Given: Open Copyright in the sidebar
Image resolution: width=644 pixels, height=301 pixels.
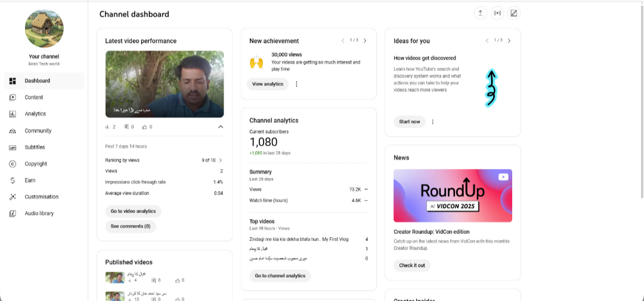Looking at the screenshot, I should coord(44,164).
